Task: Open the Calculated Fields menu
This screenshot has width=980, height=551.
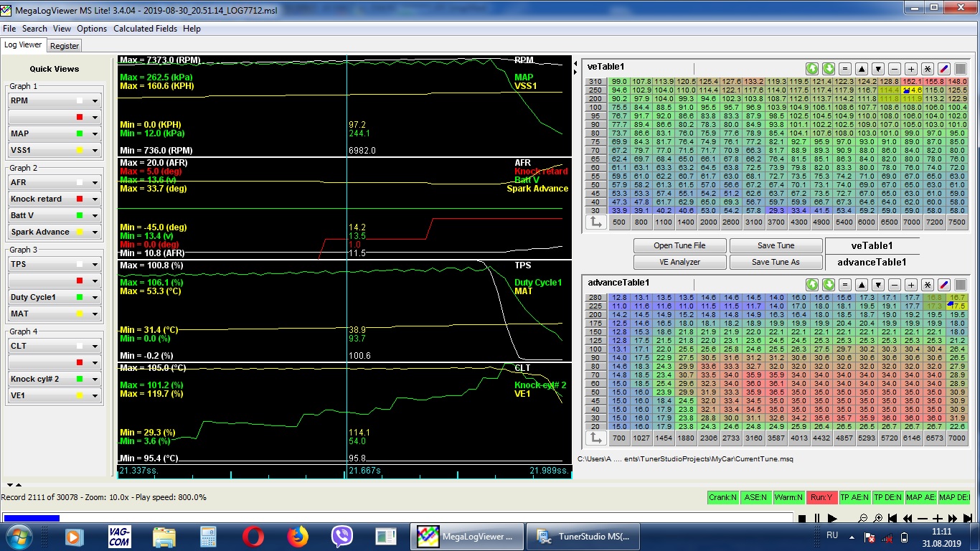Action: tap(145, 29)
